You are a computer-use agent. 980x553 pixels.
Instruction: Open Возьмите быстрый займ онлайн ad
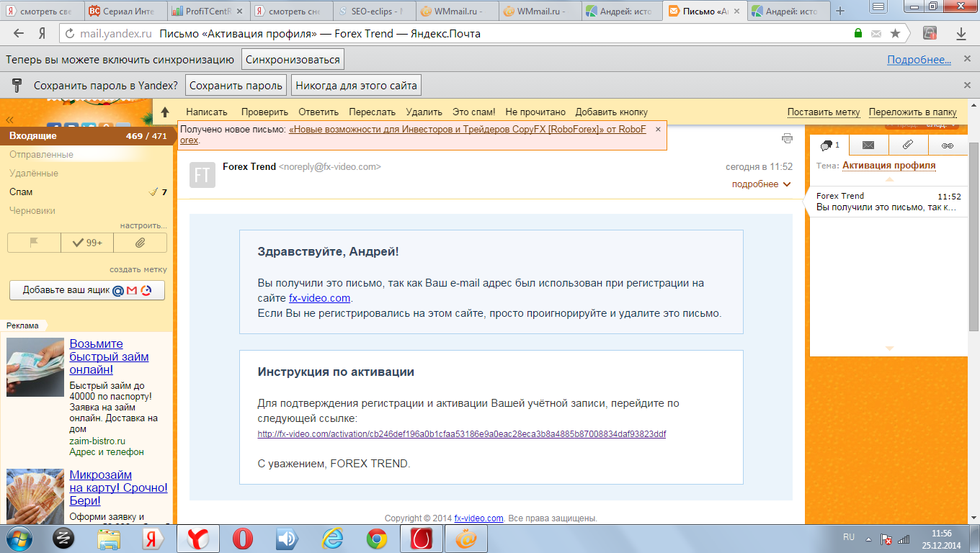point(109,356)
